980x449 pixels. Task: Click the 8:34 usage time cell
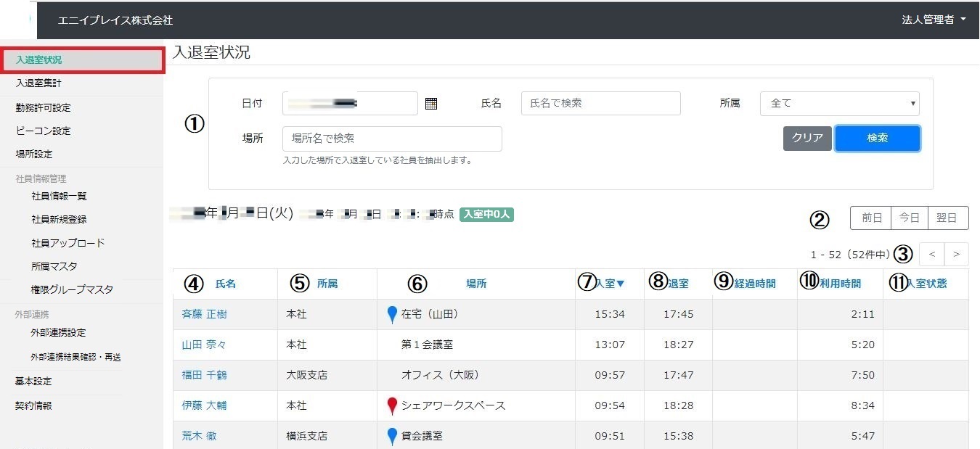pyautogui.click(x=862, y=406)
